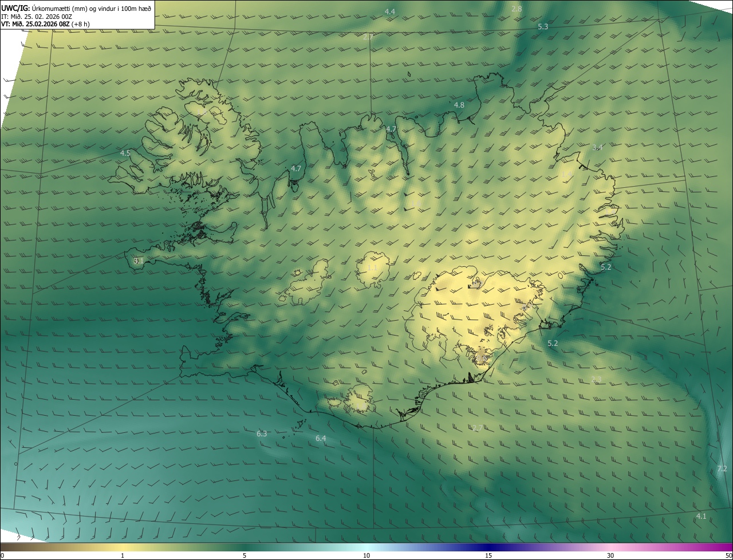Screen dimensions: 733x560
Task: Select the 1.1 value on Hofsjökull glacier
Action: [372, 267]
